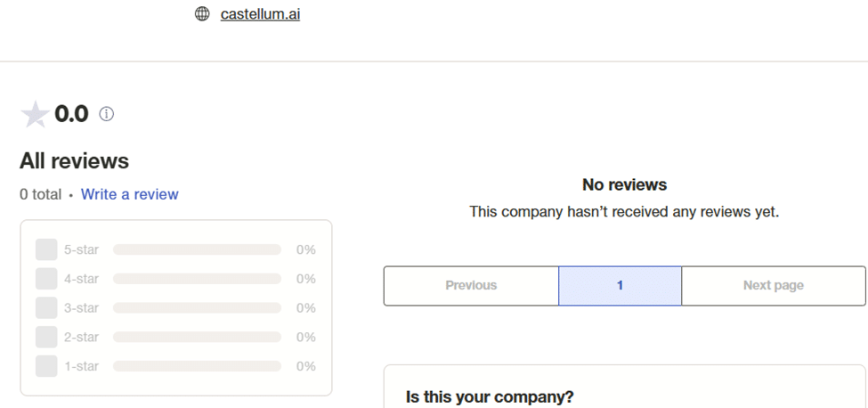Click the 3-star rating progress bar
The height and width of the screenshot is (408, 868).
click(197, 308)
